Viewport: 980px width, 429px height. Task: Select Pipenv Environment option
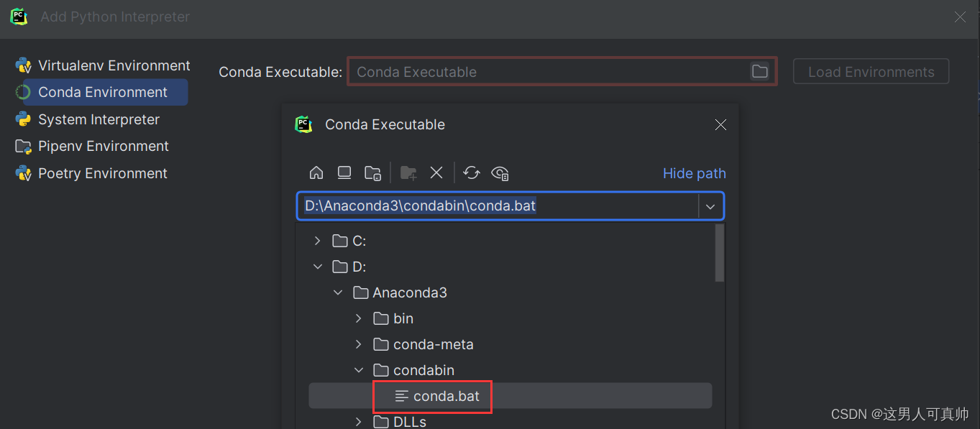[x=104, y=146]
